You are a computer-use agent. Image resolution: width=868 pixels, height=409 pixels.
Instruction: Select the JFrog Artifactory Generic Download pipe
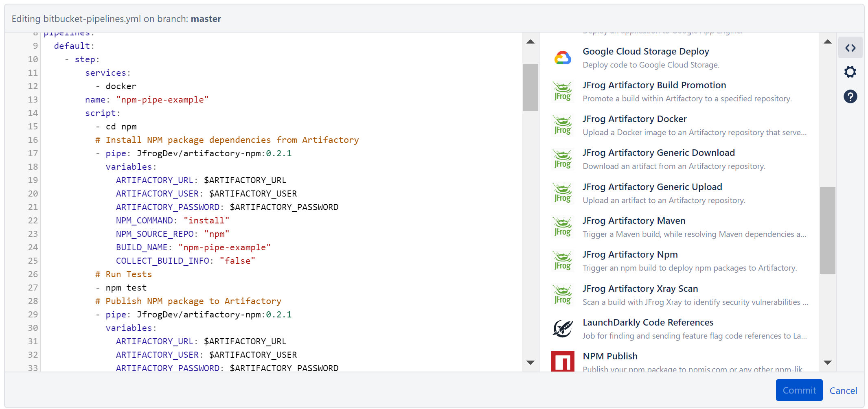(x=658, y=152)
